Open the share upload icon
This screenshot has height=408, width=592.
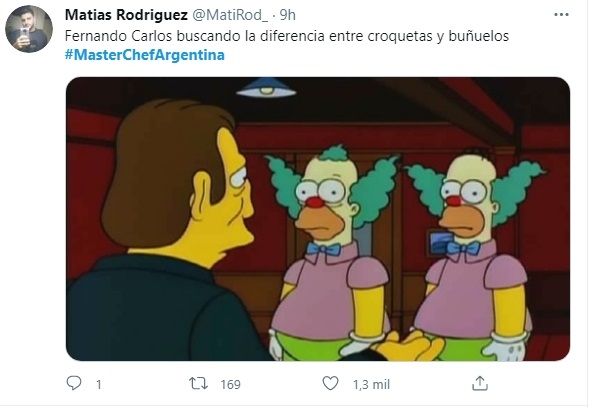tap(480, 383)
